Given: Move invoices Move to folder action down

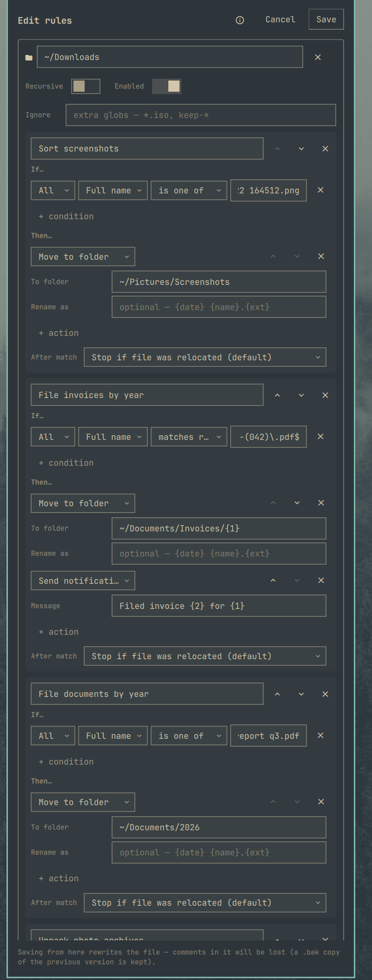Looking at the screenshot, I should pyautogui.click(x=297, y=503).
